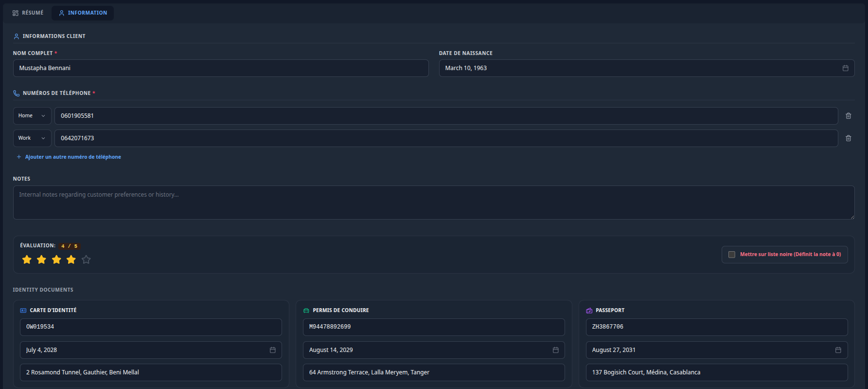868x389 pixels.
Task: Check the blacklist (liste noire) checkbox
Action: 731,255
